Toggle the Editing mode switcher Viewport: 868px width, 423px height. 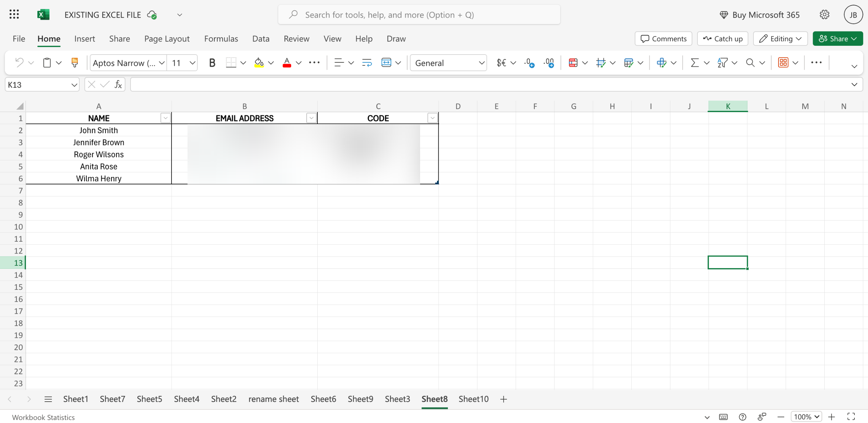[780, 39]
